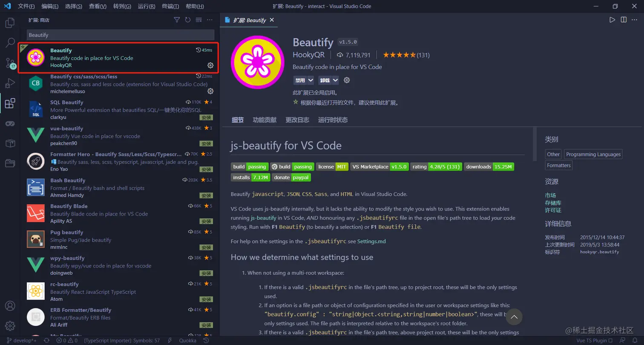Viewport: 644px width, 345px height.
Task: Install the Pug beautify extension
Action: coord(207,247)
